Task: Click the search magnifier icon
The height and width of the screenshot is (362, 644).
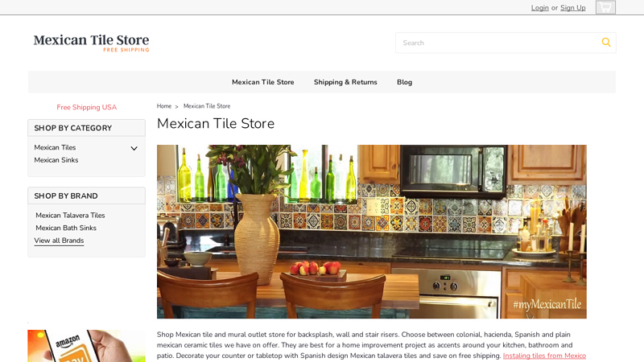Action: 606,43
